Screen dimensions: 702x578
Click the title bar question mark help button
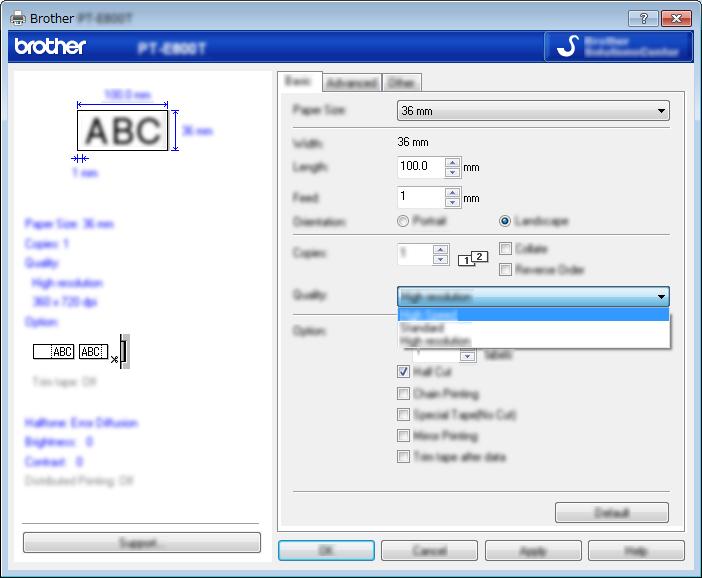click(x=643, y=18)
